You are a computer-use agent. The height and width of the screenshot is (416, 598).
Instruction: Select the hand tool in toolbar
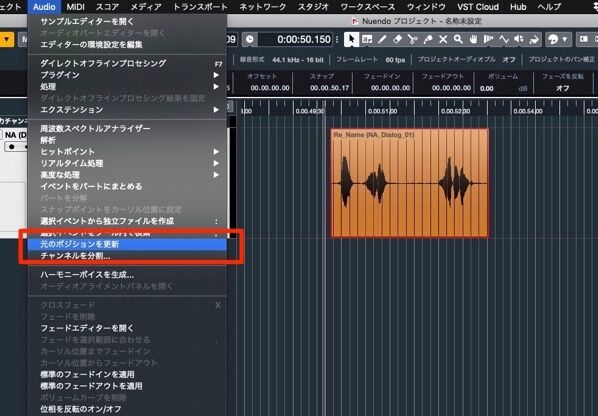[x=473, y=39]
